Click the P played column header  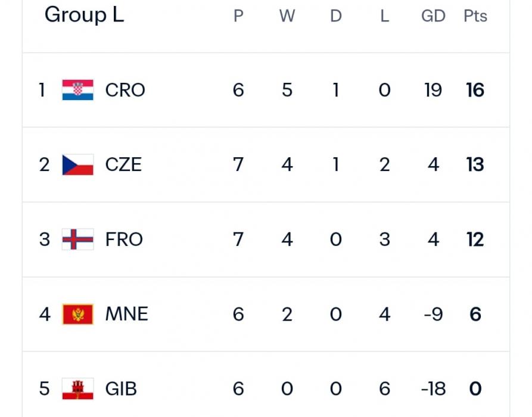(238, 16)
